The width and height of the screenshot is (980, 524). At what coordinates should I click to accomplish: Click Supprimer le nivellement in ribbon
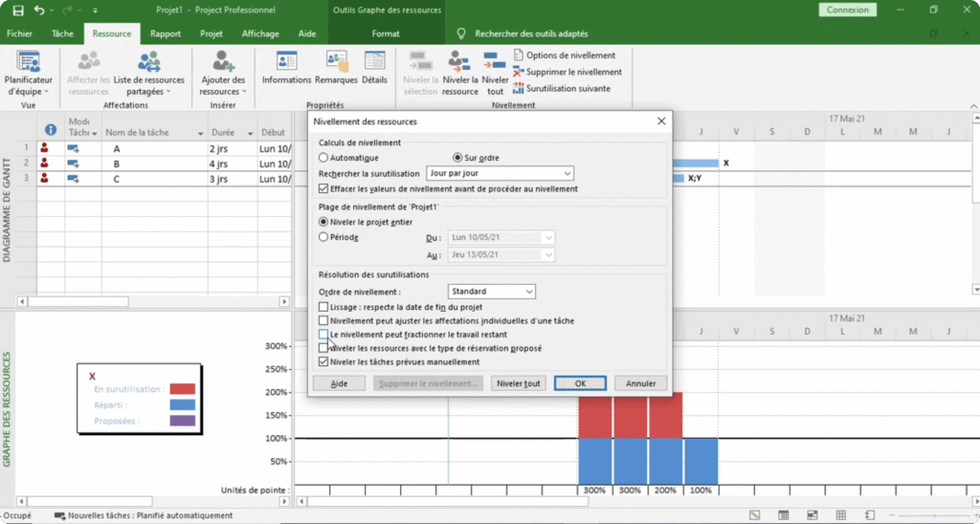(567, 72)
